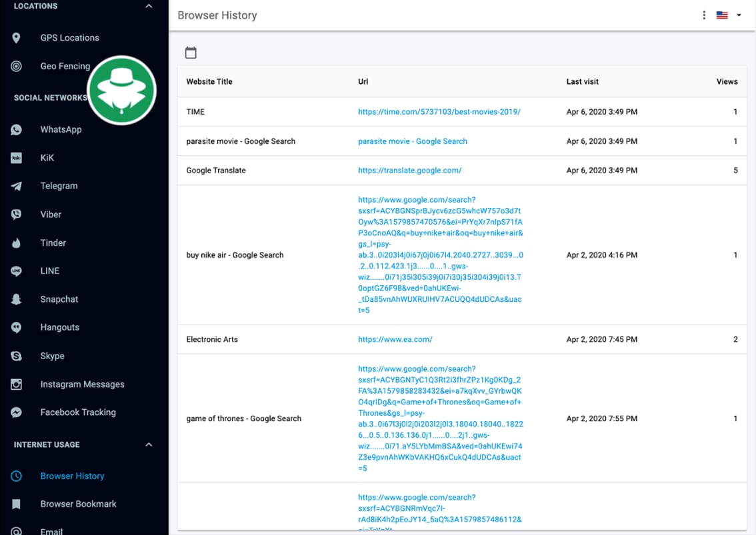Open the three-dot options menu
This screenshot has height=535, width=756.
pyautogui.click(x=704, y=15)
